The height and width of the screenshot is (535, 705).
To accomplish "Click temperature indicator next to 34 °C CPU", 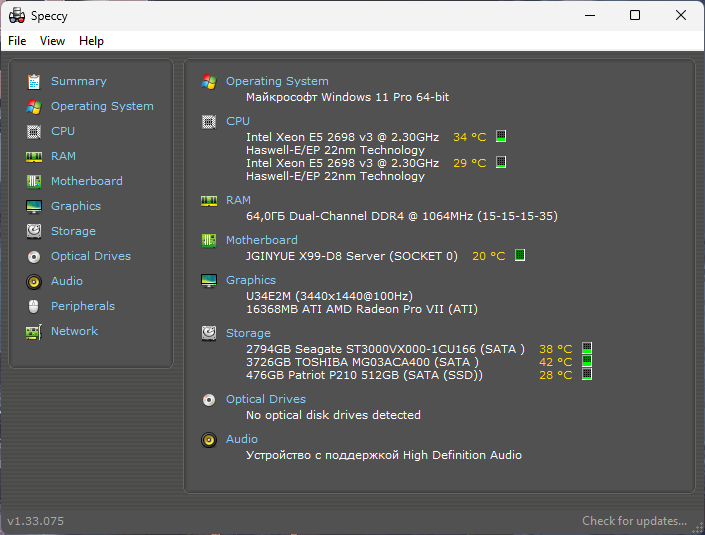I will [501, 136].
